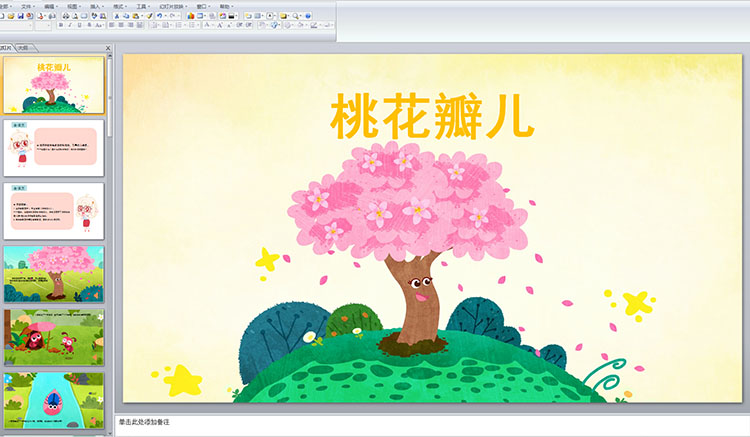Screen dimensions: 750x437
Task: Select slide 5 thumbnail with red ants
Action: click(x=54, y=337)
